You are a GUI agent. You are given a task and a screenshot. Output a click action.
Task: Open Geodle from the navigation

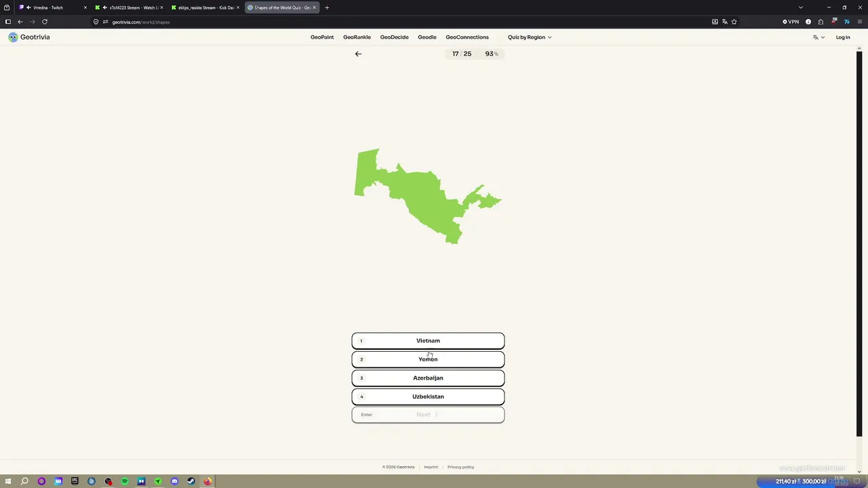[x=427, y=37]
